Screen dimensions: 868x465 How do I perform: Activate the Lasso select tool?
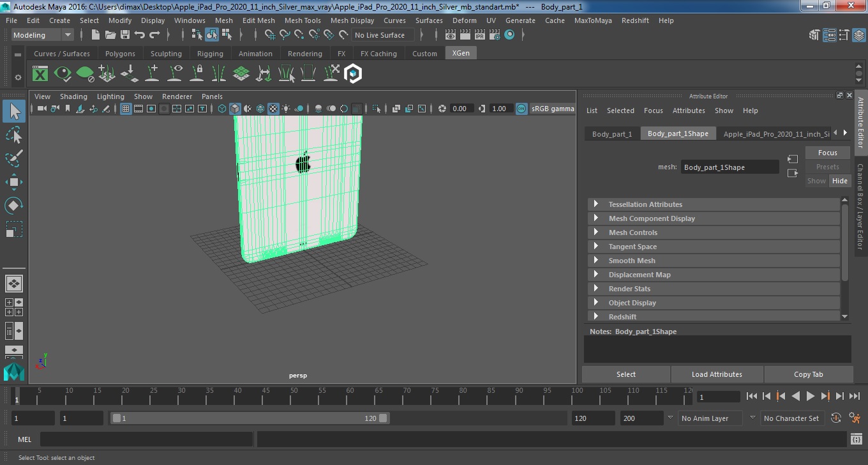[x=14, y=135]
